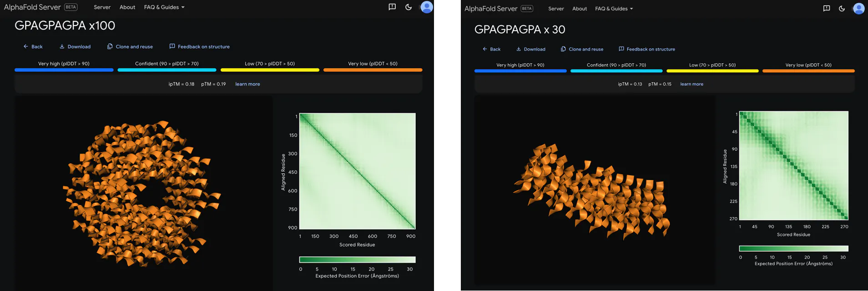This screenshot has width=868, height=291.
Task: Click BETA badge in right window
Action: [527, 9]
